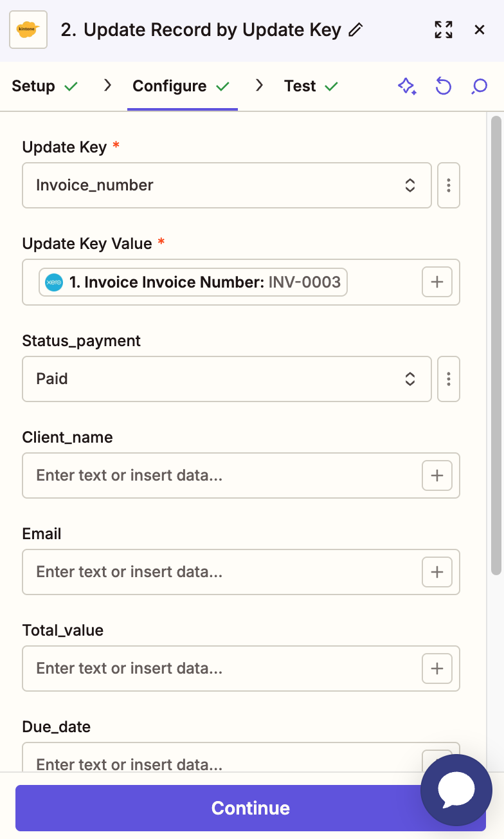Open the Update Key dropdown
504x839 pixels.
tap(226, 185)
